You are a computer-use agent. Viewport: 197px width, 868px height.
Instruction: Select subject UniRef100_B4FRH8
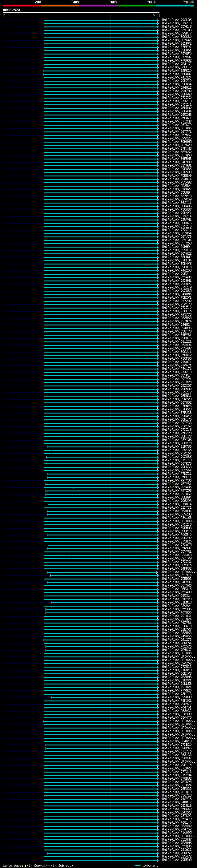[x=177, y=159]
